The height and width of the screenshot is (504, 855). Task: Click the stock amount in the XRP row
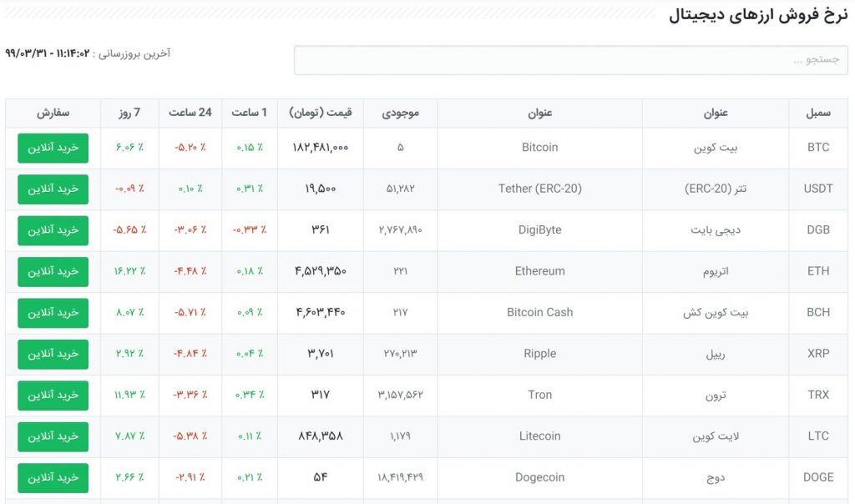400,354
